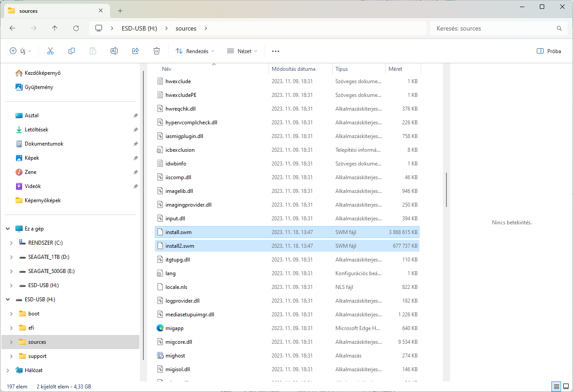Screen dimensions: 573x392
Task: Click chevron after sources in address bar
Action: (x=206, y=28)
